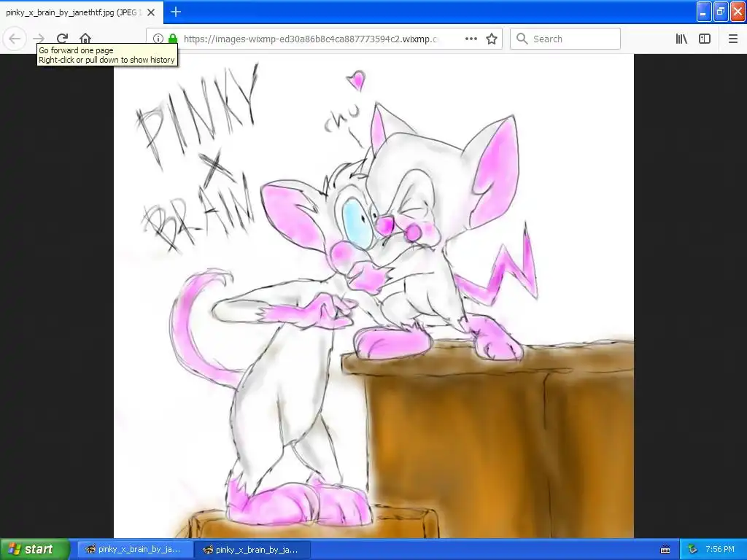Open the Firefox hamburger menu
The height and width of the screenshot is (560, 747).
pos(732,39)
